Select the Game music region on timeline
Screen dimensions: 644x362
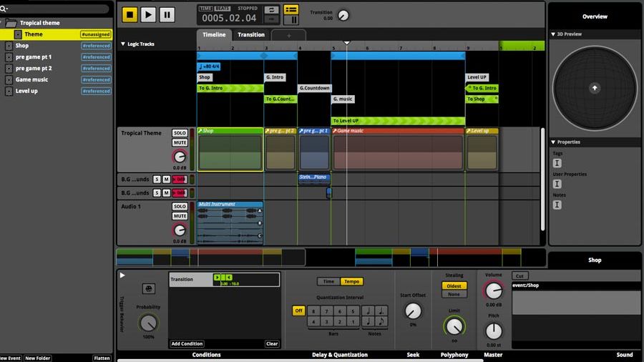click(x=398, y=150)
